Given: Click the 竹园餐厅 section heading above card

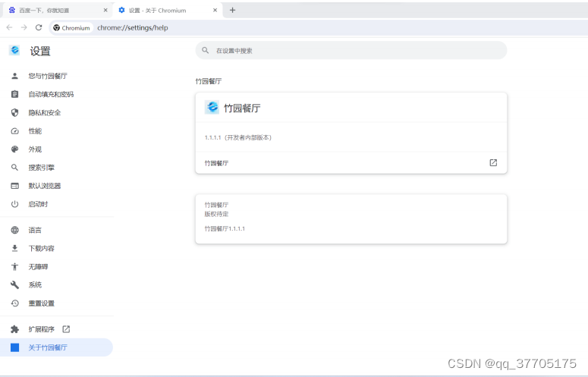Looking at the screenshot, I should click(x=209, y=81).
